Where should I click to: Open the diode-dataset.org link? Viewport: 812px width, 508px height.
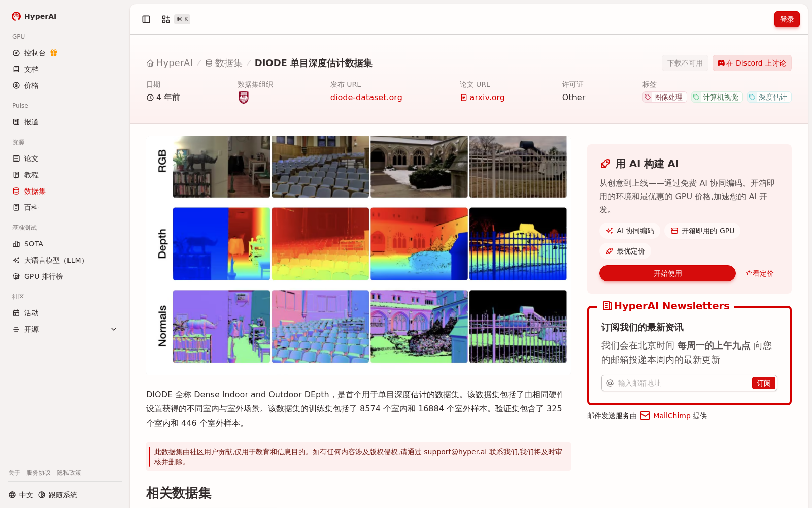coord(366,97)
